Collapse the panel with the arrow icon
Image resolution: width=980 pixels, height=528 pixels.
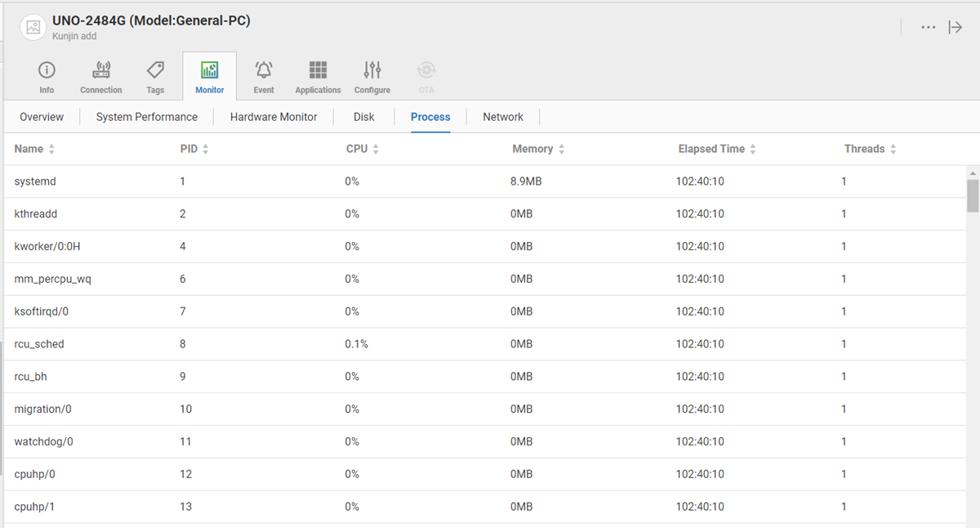tap(955, 27)
